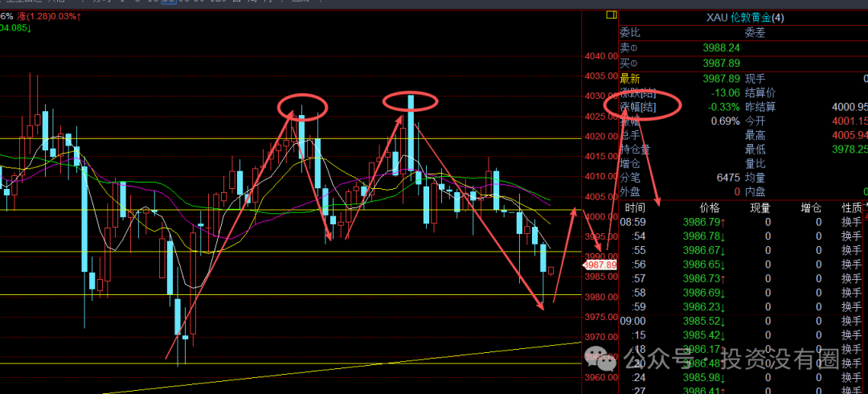
Task: Click the 现手 label
Action: pyautogui.click(x=755, y=78)
